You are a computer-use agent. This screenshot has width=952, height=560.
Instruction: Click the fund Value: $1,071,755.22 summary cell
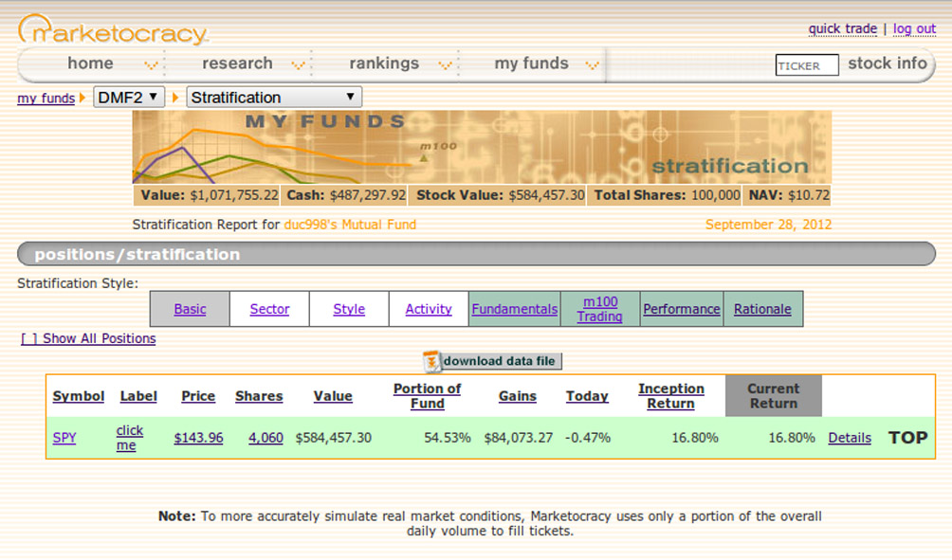(x=209, y=195)
